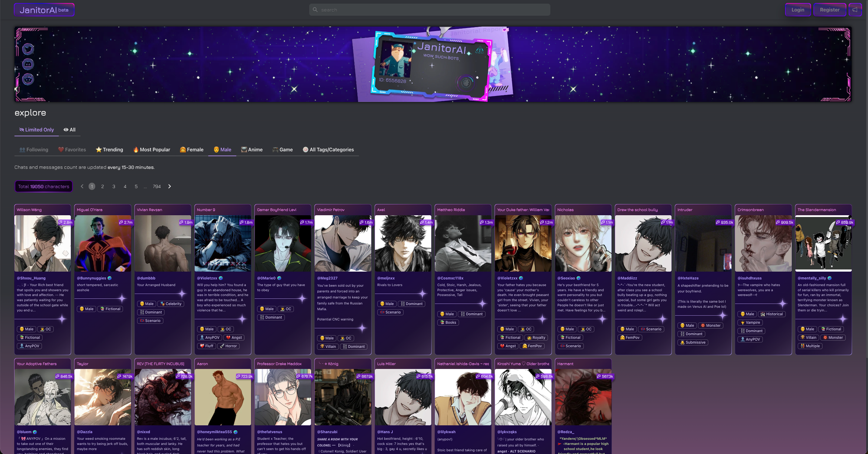Click Scenario tag on Axel card

point(391,313)
